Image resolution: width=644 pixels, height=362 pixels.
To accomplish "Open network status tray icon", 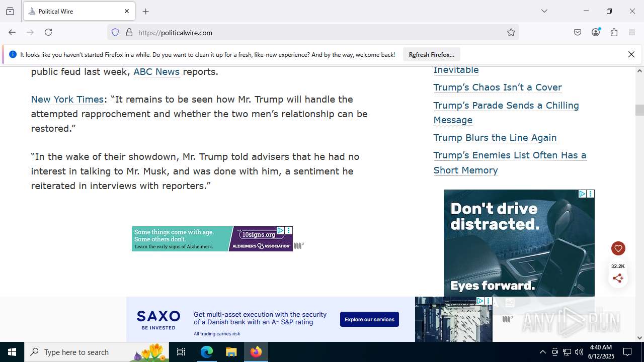I will tap(567, 352).
